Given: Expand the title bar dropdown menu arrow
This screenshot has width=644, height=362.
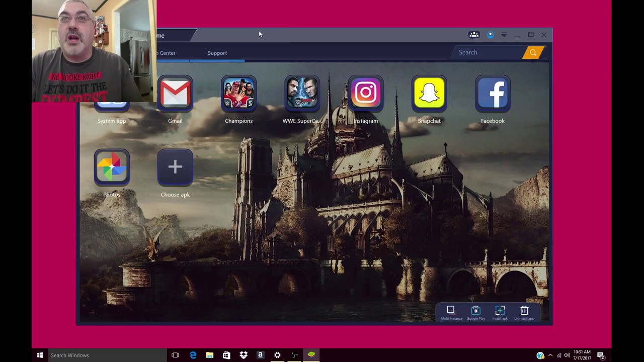Looking at the screenshot, I should [504, 35].
